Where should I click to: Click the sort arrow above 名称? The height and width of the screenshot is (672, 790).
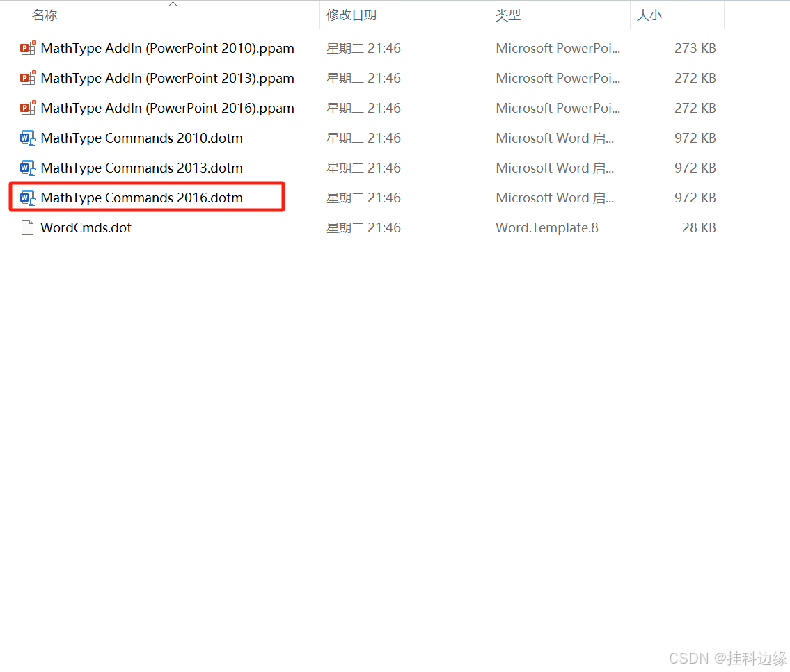[x=173, y=4]
